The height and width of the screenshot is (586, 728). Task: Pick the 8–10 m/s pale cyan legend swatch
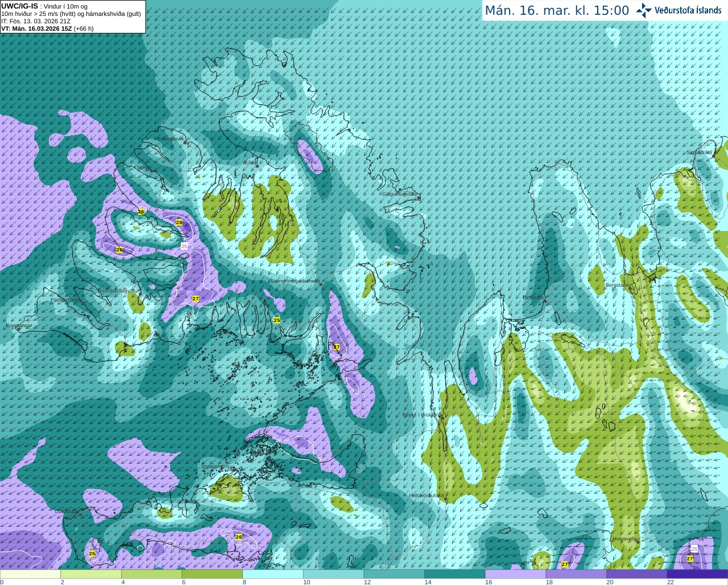(273, 574)
